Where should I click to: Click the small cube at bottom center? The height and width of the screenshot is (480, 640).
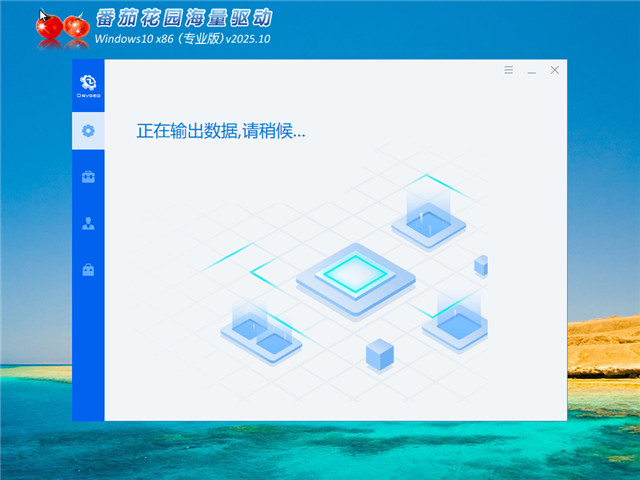(x=379, y=354)
